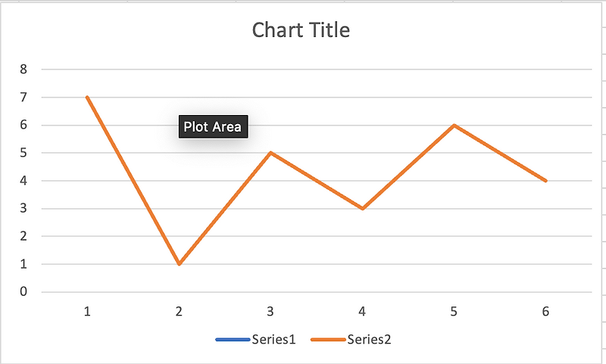Click the orange line's lowest point at category 2

pos(179,264)
